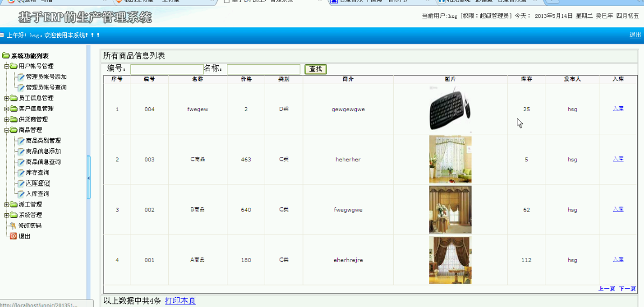Click the 打印本页 print link
The image size is (644, 307).
181,301
